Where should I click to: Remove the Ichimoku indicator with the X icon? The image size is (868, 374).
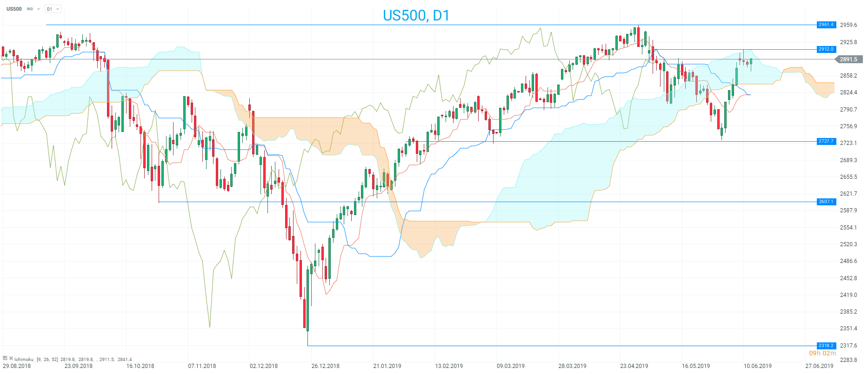click(x=11, y=358)
